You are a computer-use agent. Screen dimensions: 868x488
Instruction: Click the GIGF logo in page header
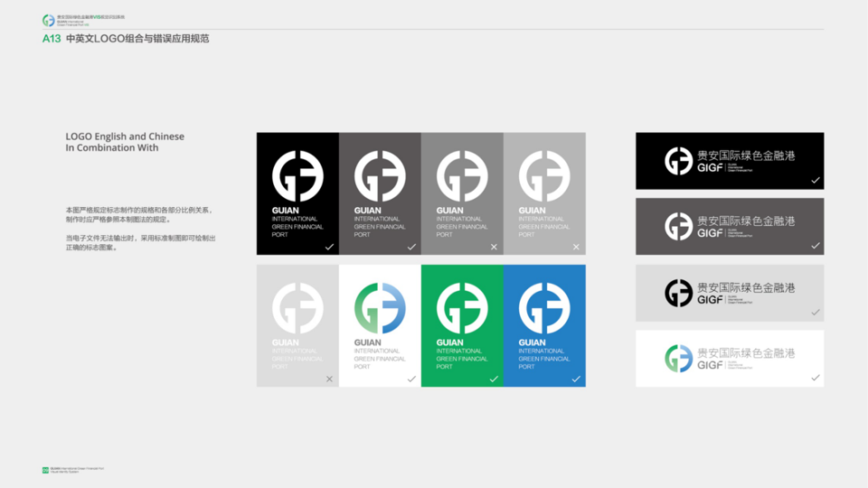pos(49,21)
